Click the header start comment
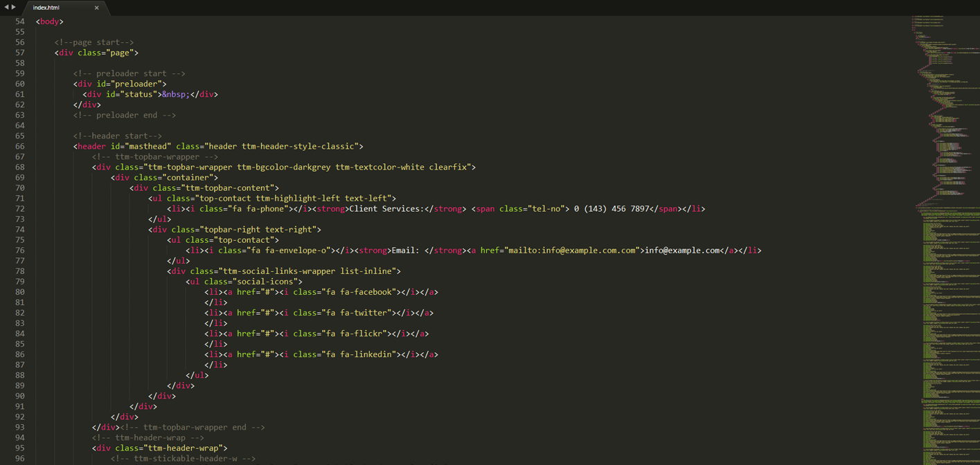This screenshot has width=980, height=465. (x=118, y=136)
